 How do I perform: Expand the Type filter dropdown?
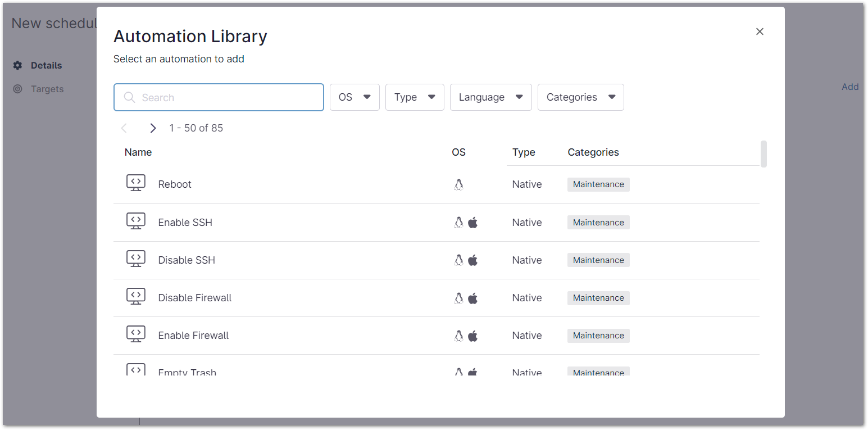pyautogui.click(x=415, y=97)
